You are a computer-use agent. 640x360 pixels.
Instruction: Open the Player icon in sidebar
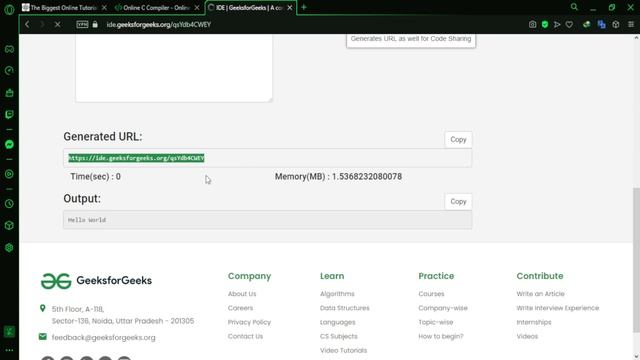[9, 174]
